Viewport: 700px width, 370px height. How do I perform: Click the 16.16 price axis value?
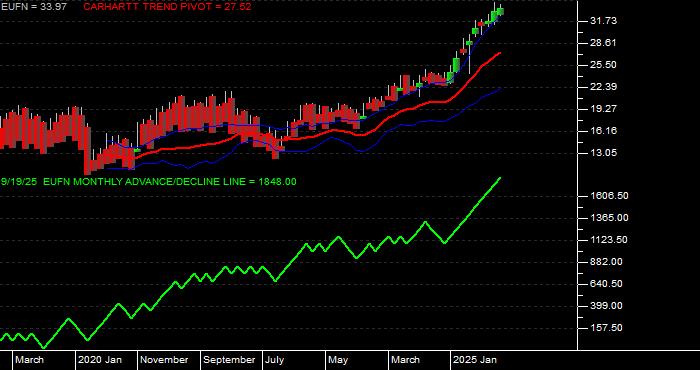click(x=603, y=131)
